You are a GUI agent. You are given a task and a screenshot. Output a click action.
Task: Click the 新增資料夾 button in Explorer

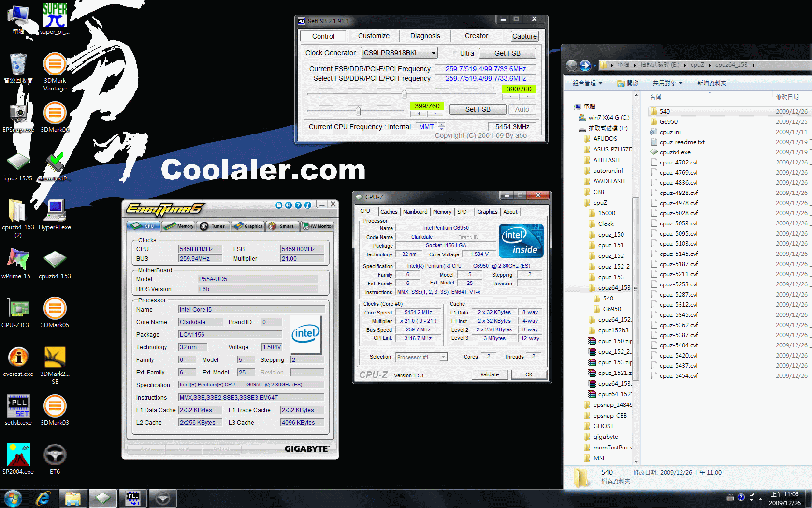pos(711,83)
